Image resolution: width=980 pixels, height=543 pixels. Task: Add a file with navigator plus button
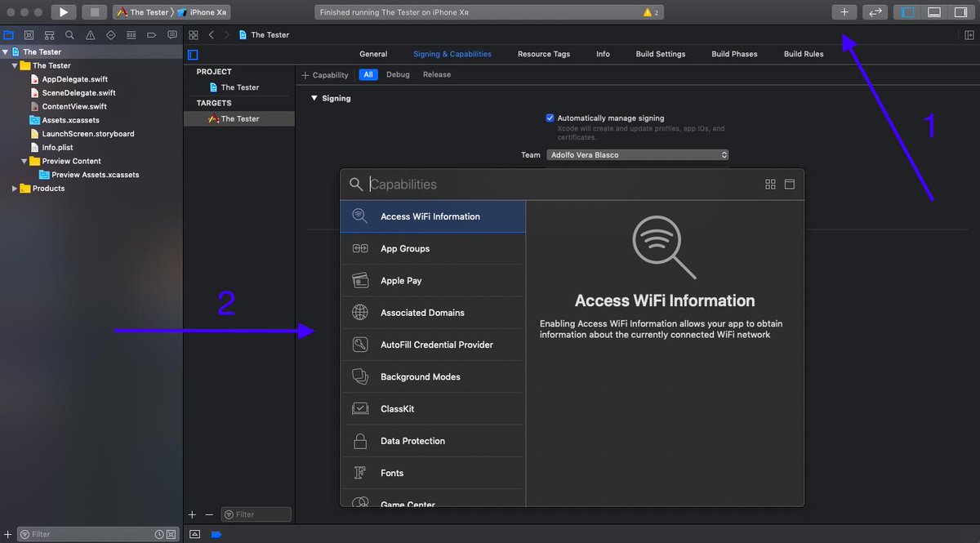8,534
